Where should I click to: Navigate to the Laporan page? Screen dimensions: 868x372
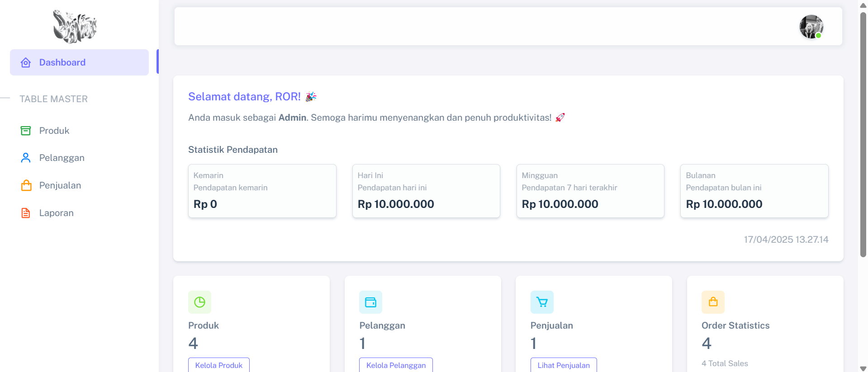56,213
